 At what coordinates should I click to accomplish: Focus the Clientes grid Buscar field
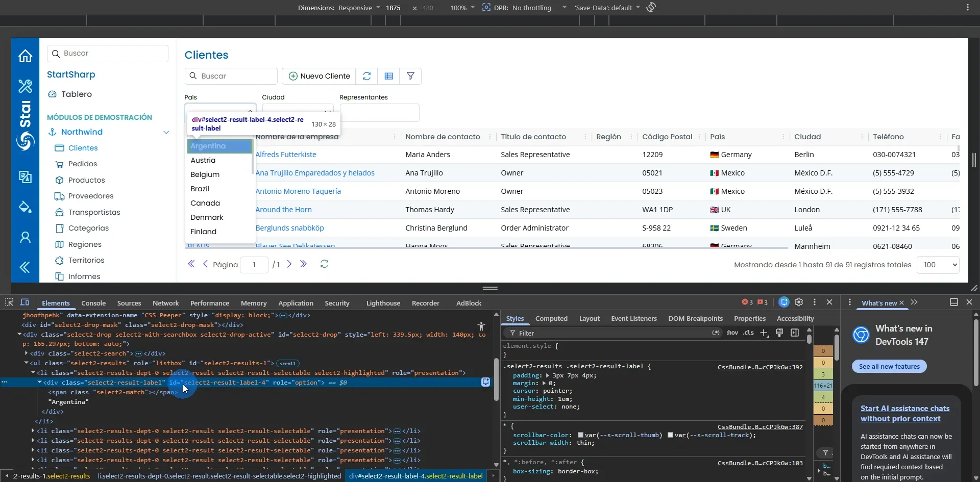(231, 76)
